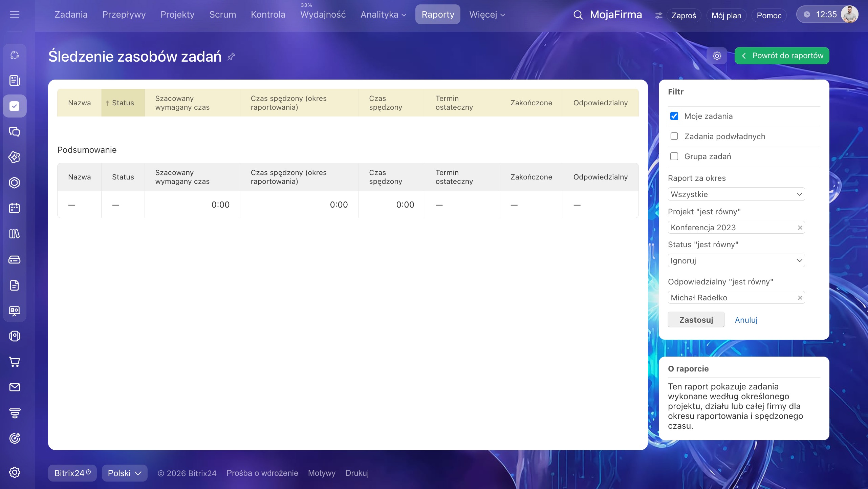Open the calendar sidebar icon
868x489 pixels.
[x=15, y=208]
